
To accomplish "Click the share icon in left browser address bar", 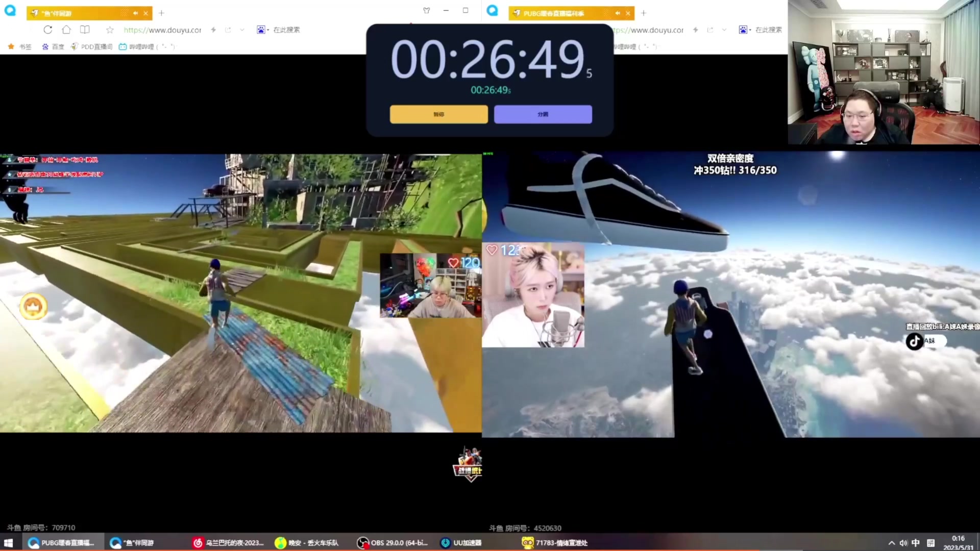I will tap(228, 30).
